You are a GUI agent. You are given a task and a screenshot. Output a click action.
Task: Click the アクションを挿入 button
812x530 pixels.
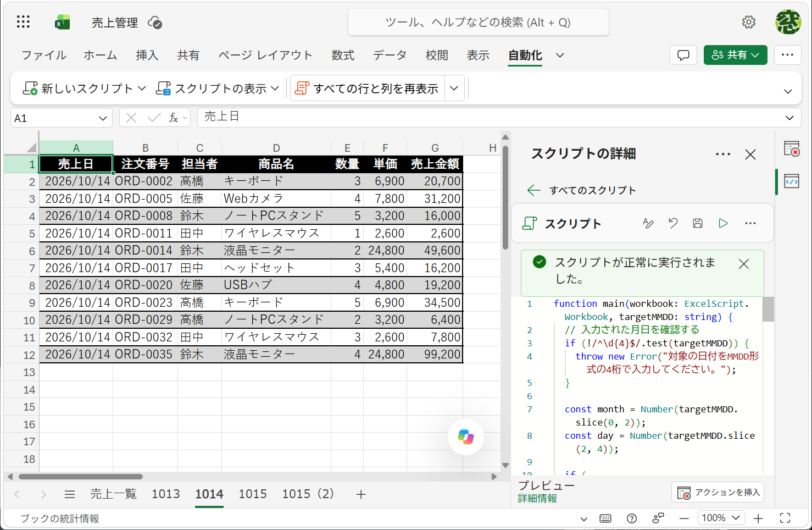[718, 492]
